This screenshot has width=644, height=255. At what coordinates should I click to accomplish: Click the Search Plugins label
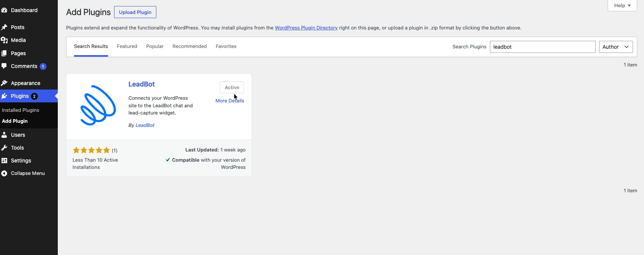(469, 47)
